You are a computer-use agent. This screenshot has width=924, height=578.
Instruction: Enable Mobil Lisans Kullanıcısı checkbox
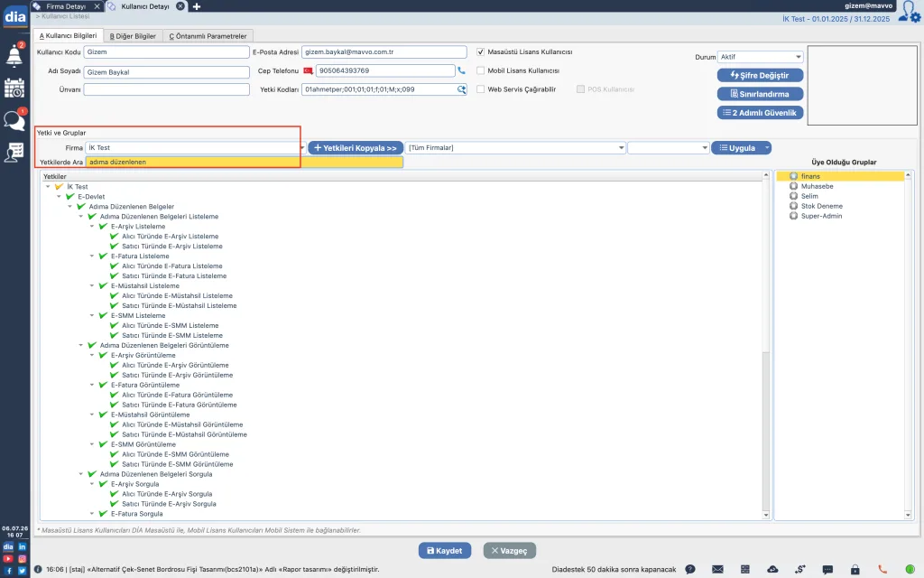(x=480, y=70)
